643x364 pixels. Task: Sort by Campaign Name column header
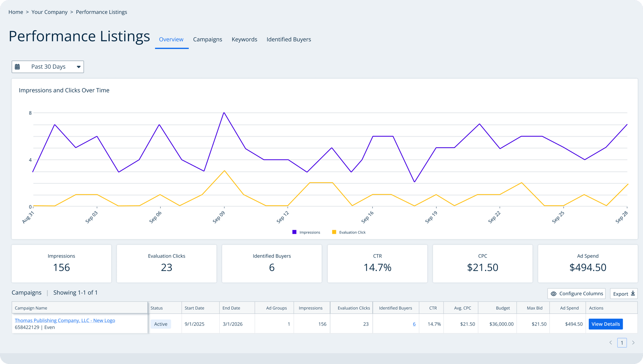80,308
